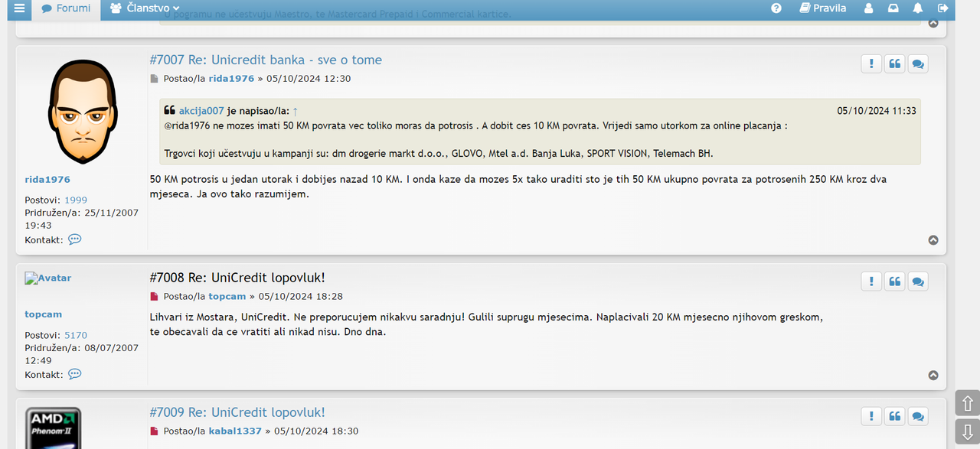Open the post title #7008 Re: UniCredit lopovluk!

pyautogui.click(x=237, y=278)
